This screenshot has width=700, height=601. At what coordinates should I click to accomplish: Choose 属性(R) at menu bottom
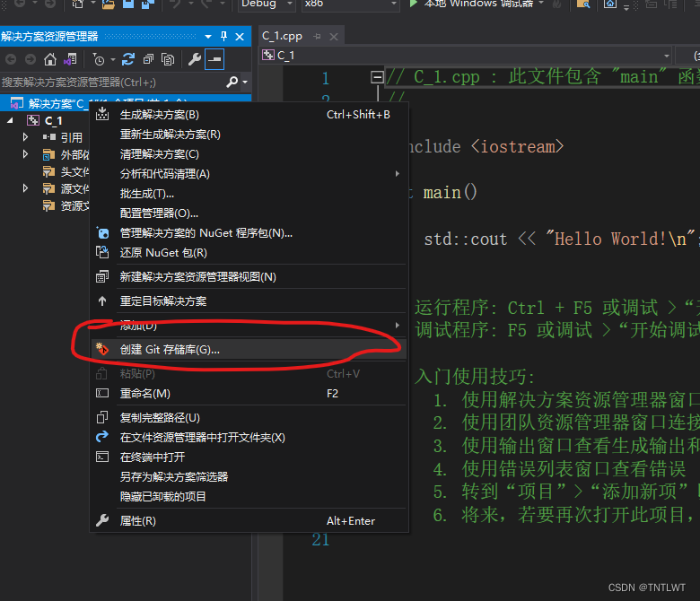[x=249, y=520]
